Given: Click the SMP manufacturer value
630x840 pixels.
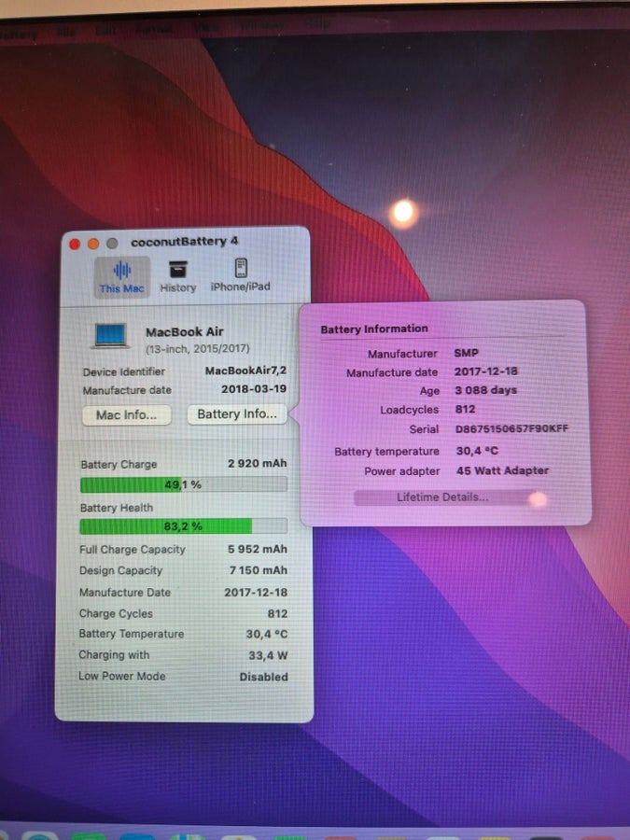Looking at the screenshot, I should [x=466, y=353].
